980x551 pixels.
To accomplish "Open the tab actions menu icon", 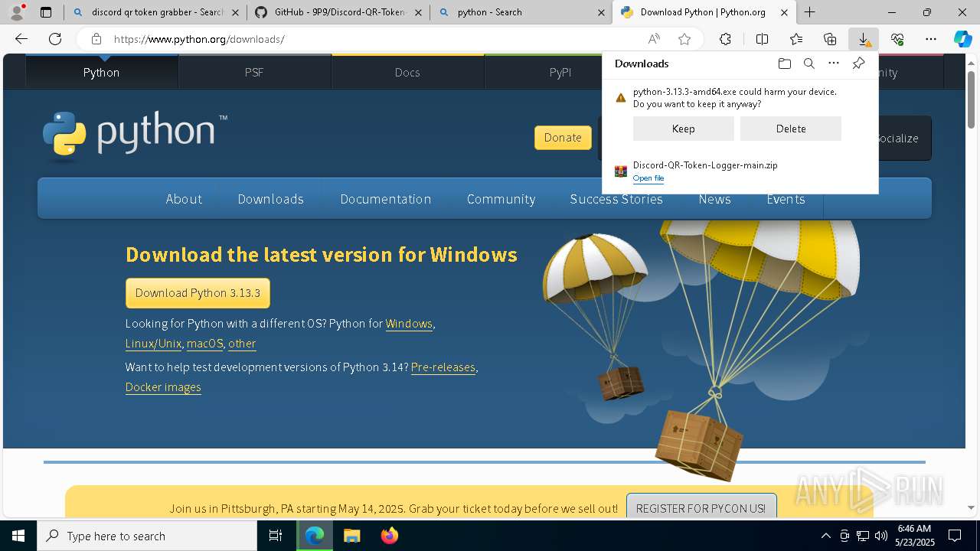I will coord(46,12).
